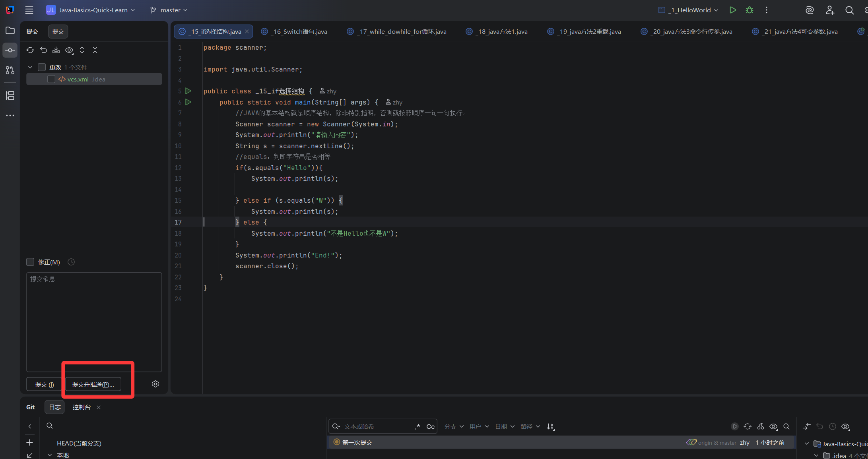Open the 分支 branch filter dropdown

(454, 426)
